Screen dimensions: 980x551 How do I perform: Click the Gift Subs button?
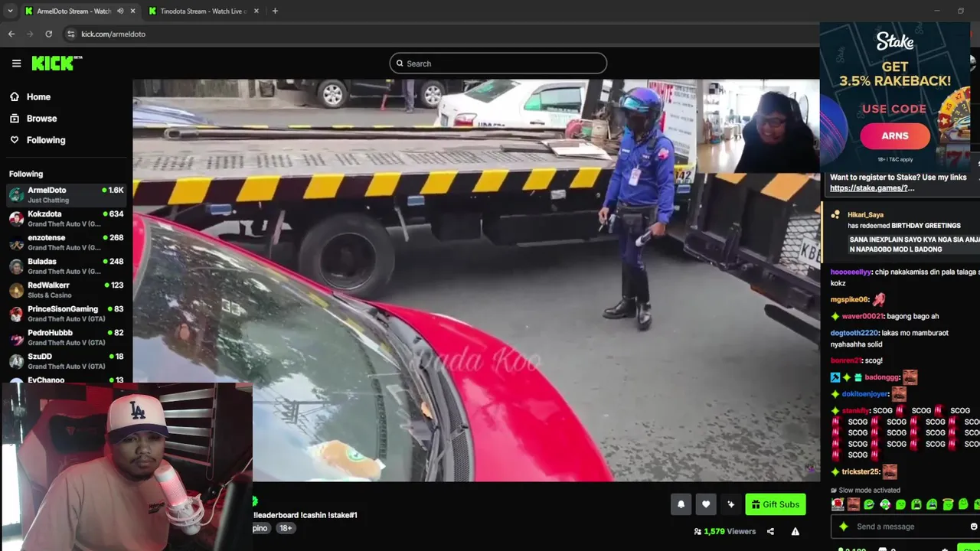775,504
